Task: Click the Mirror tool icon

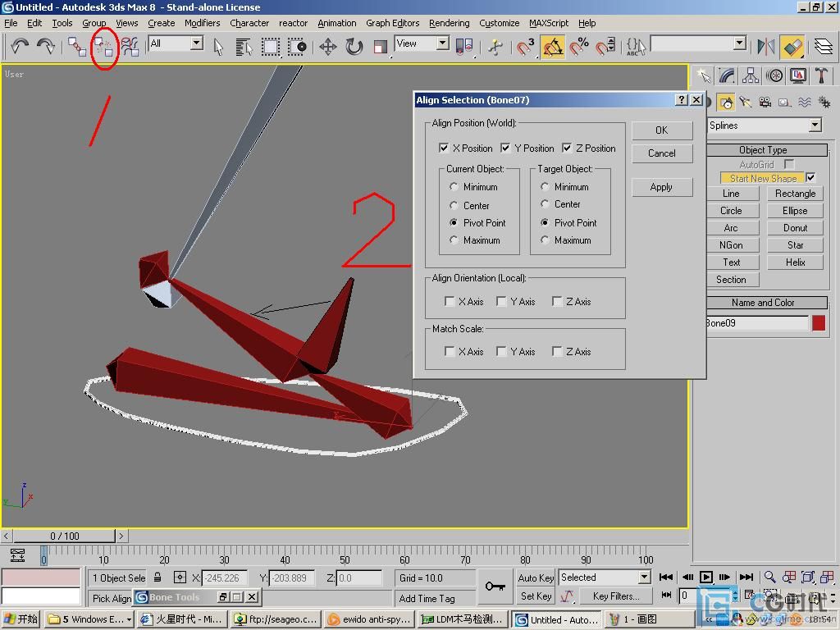Action: coord(766,47)
